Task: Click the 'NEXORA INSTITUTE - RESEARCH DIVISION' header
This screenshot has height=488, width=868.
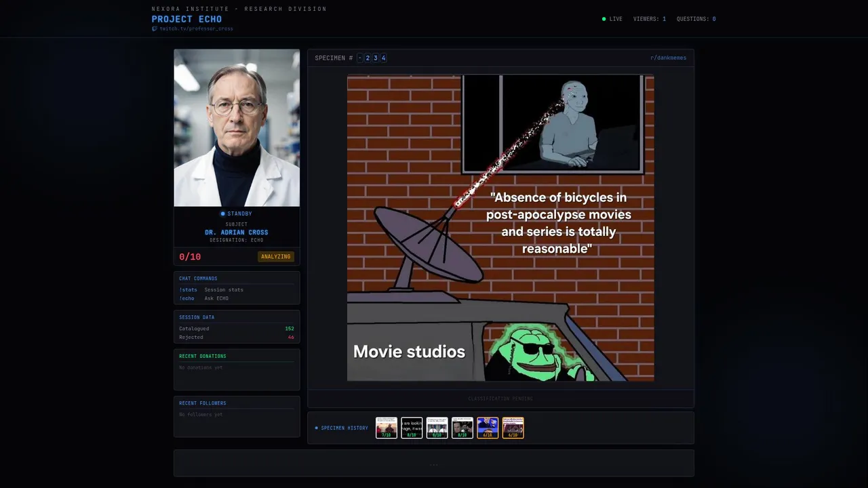Action: coord(239,9)
